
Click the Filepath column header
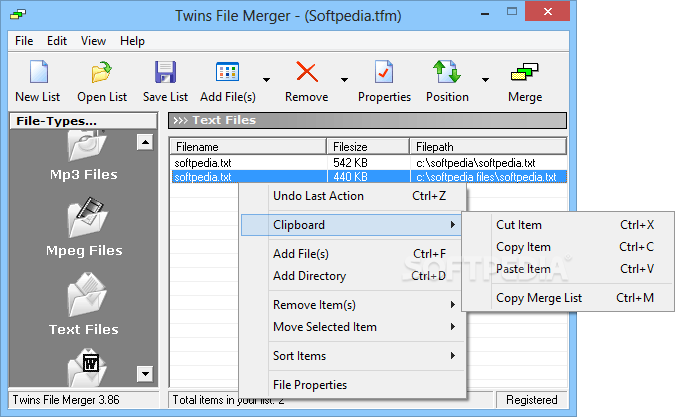[x=488, y=147]
